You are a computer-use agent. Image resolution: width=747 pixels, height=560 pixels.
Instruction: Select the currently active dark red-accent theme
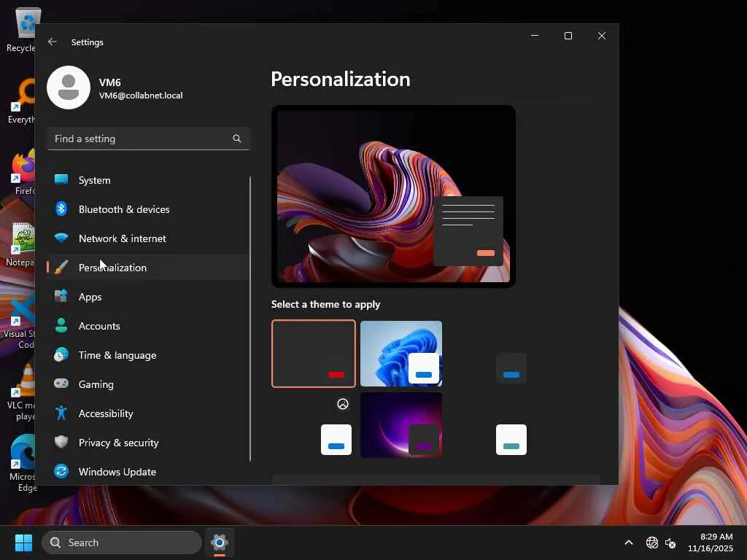(314, 354)
